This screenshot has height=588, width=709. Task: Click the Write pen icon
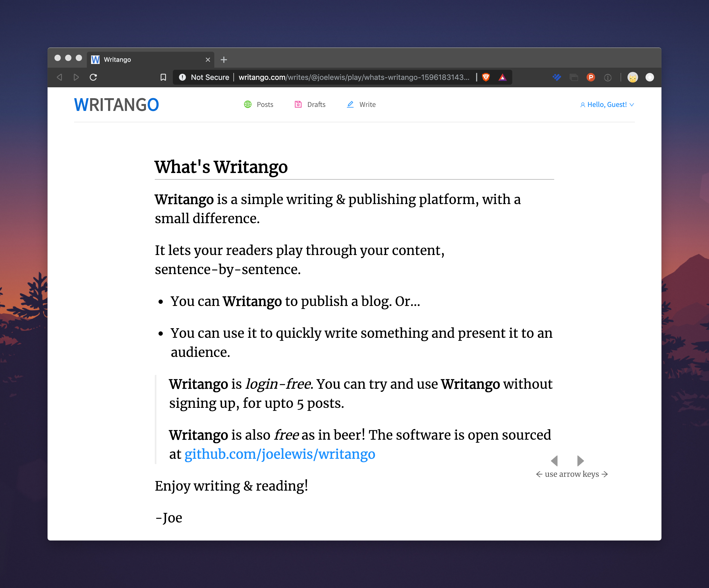350,105
